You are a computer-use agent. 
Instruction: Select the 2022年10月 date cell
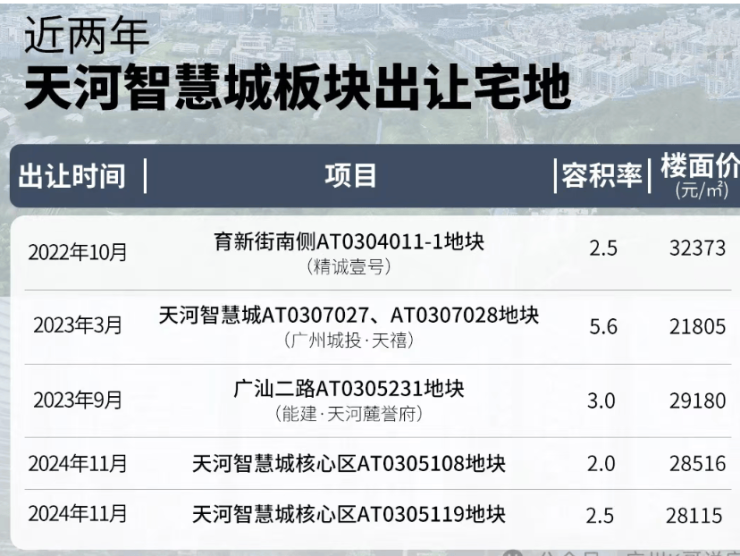coord(78,252)
